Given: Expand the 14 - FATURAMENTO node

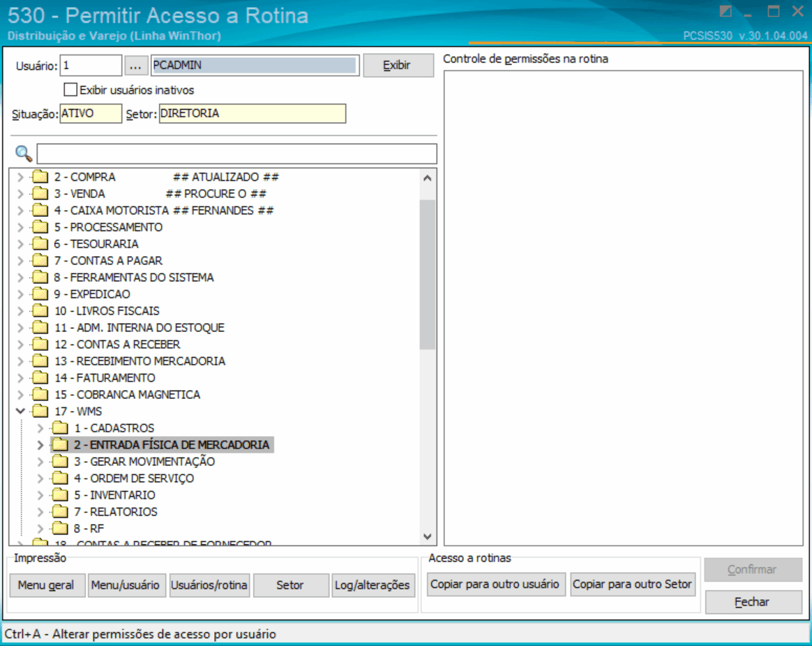Looking at the screenshot, I should coord(20,377).
